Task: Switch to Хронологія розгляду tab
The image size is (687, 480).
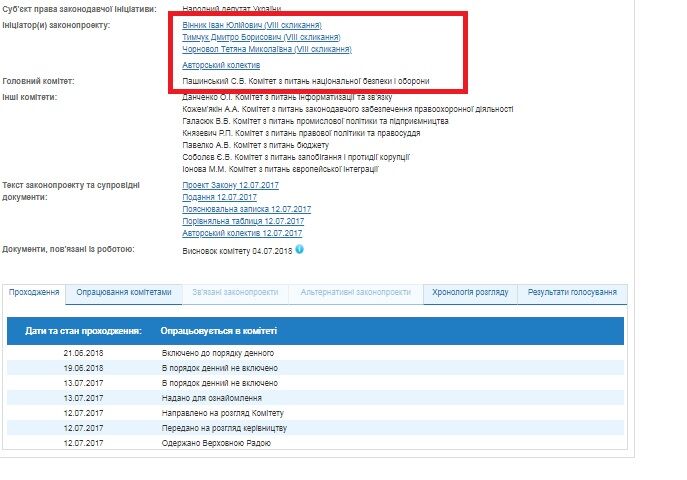Action: (471, 293)
